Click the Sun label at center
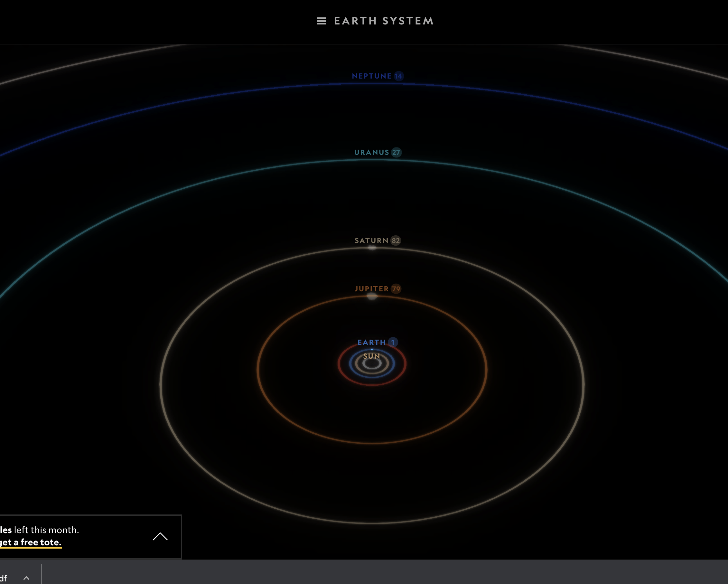The width and height of the screenshot is (728, 584). 371,356
